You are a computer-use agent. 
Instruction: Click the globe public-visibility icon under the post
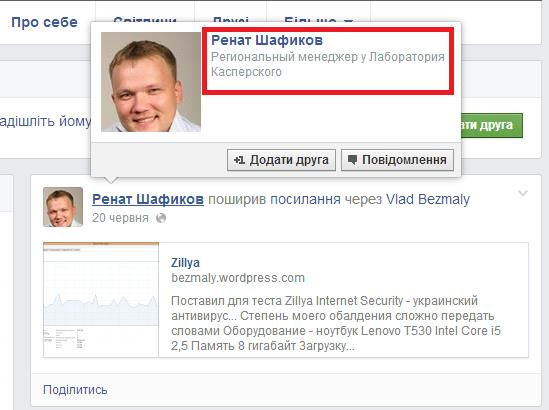pos(161,218)
